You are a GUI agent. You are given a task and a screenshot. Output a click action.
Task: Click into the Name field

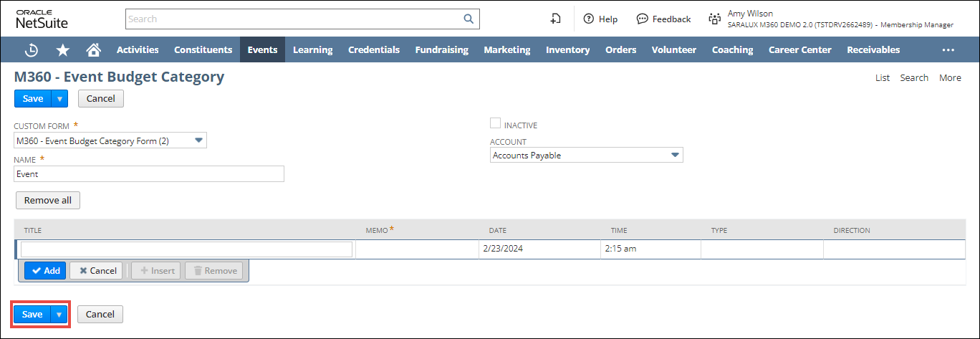tap(149, 174)
